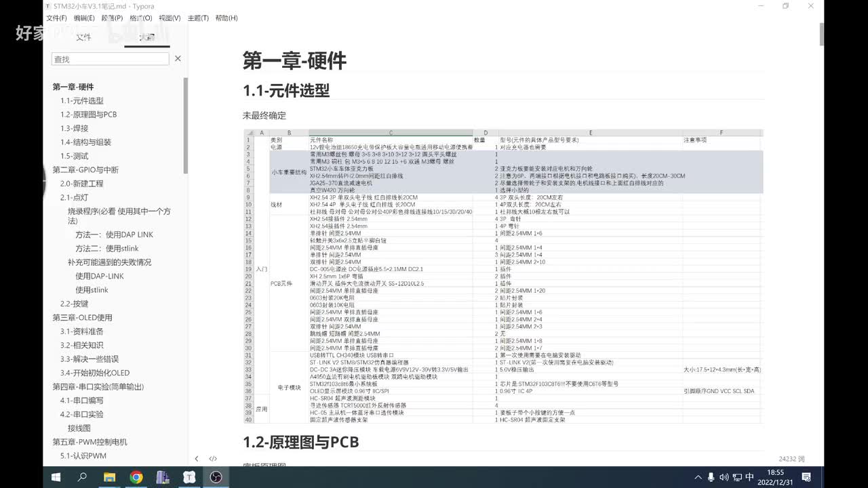Screen dimensions: 868x488
Task: Click the 1.2-原理图与PCB document heading
Action: point(301,443)
